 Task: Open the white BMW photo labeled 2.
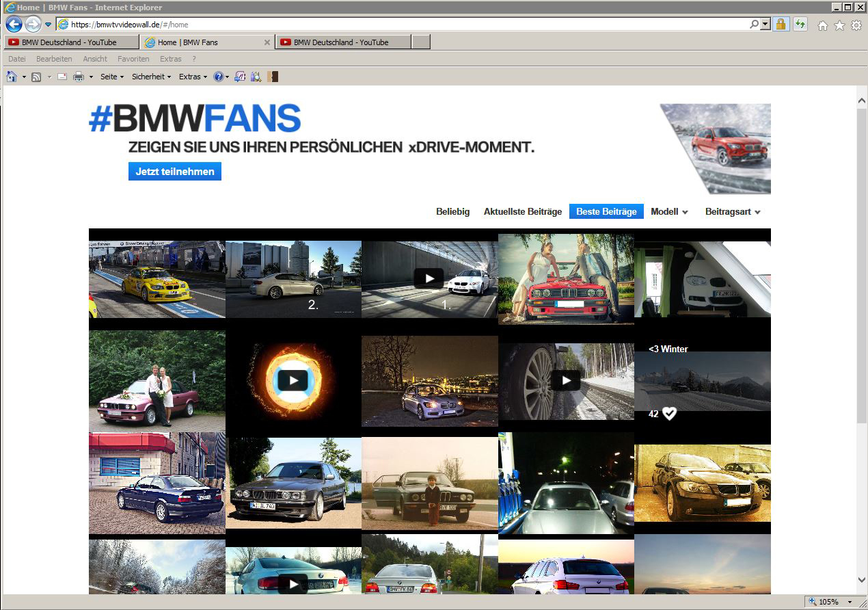(293, 279)
